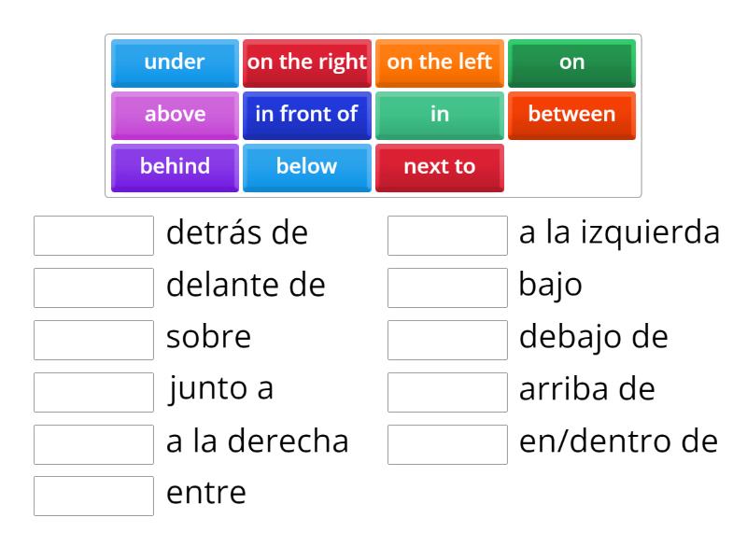The width and height of the screenshot is (747, 560).
Task: Click the green 'on' word tile
Action: pos(571,63)
